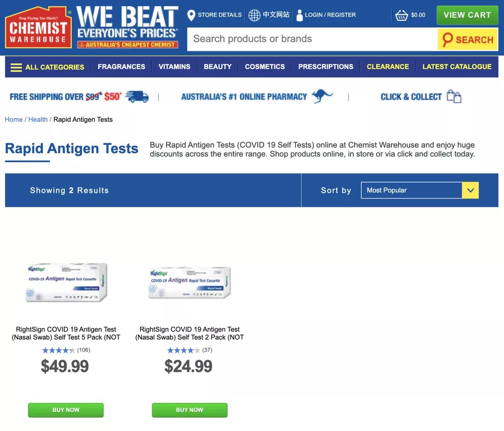The width and height of the screenshot is (504, 431).
Task: Switch language using the globe icon
Action: click(254, 15)
